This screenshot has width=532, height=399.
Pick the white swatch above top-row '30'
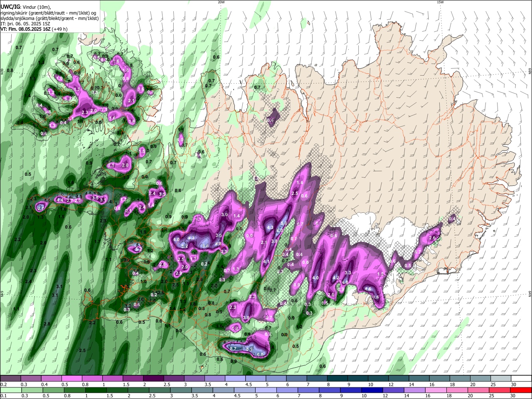point(521,379)
